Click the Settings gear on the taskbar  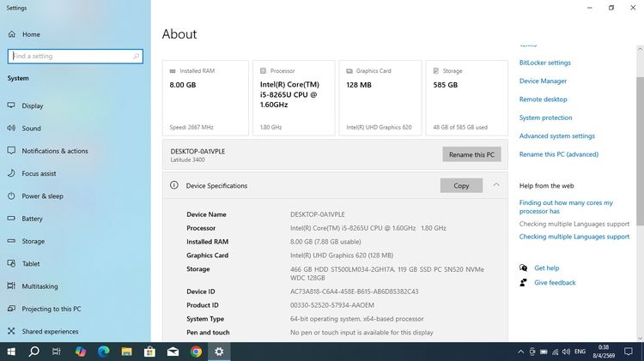coord(219,352)
